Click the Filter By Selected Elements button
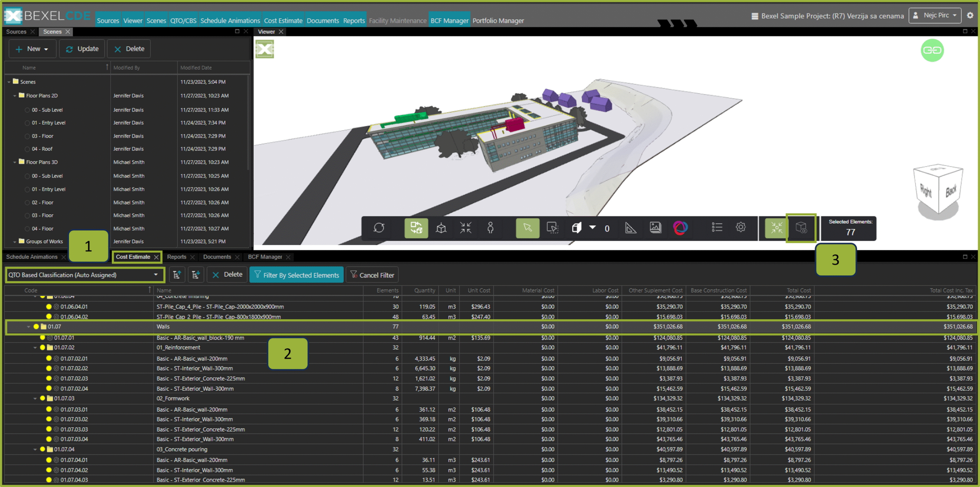The height and width of the screenshot is (487, 980). click(296, 275)
